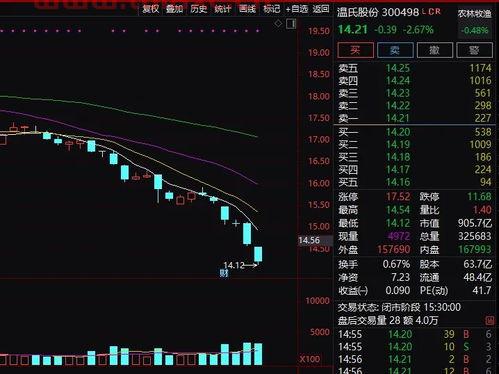Click the 财 marker below the candlesticks
Image resolution: width=499 pixels, height=374 pixels.
(224, 273)
